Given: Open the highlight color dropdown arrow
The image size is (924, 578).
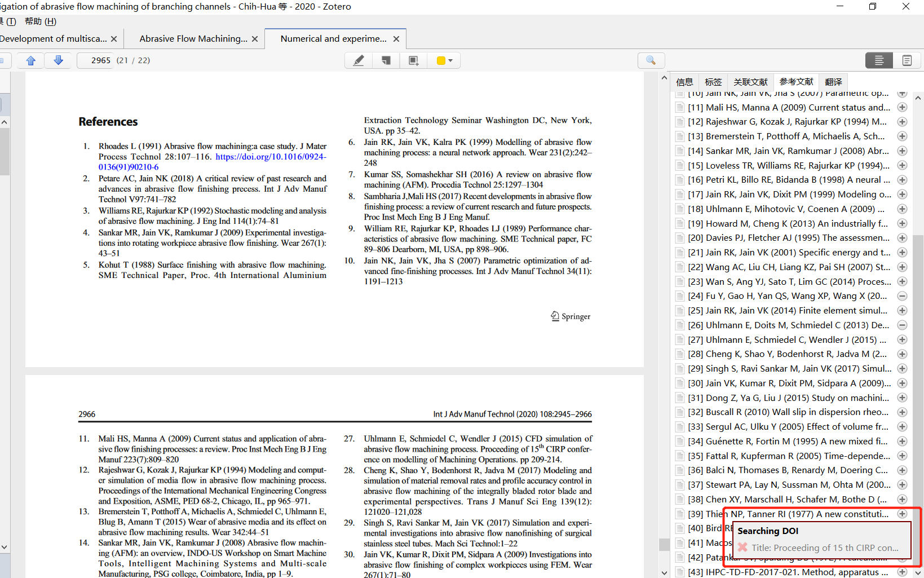Looking at the screenshot, I should [450, 60].
